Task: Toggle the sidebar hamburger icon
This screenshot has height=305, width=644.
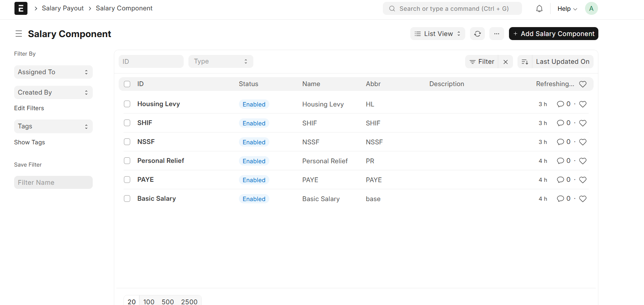Action: [19, 34]
